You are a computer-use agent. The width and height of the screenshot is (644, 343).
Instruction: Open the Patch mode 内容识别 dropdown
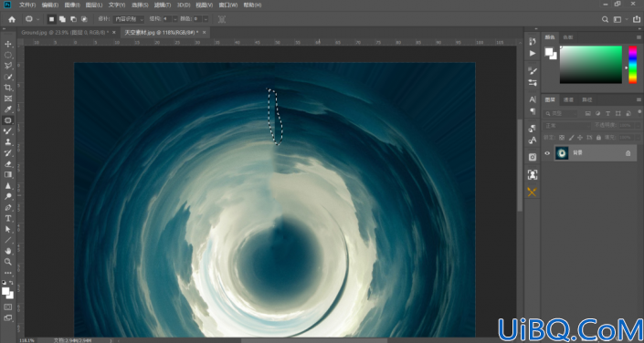click(129, 19)
